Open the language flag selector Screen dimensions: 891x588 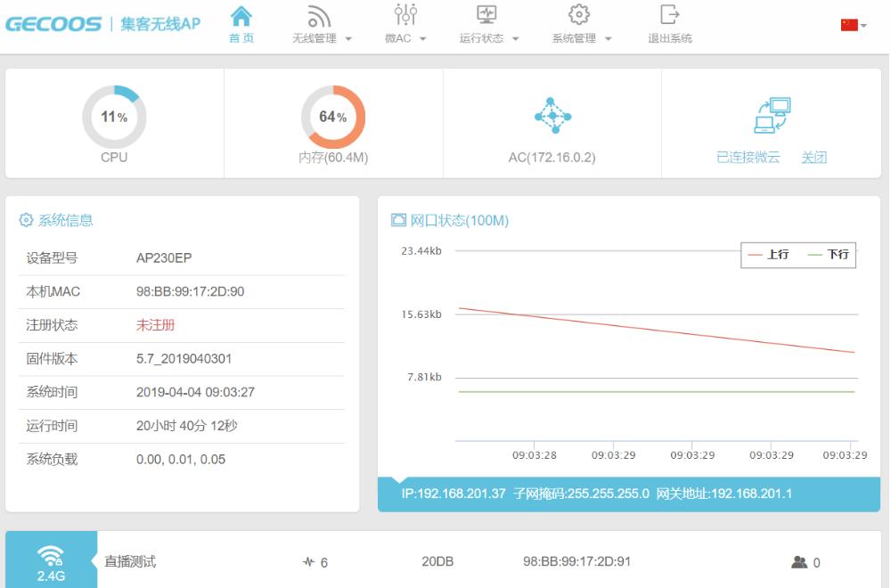(x=853, y=26)
